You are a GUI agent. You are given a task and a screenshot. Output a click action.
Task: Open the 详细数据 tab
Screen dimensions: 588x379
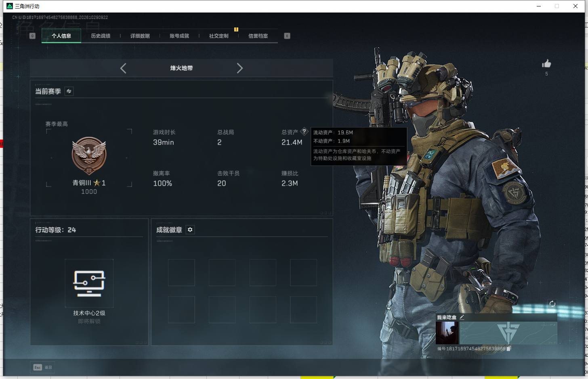click(140, 36)
